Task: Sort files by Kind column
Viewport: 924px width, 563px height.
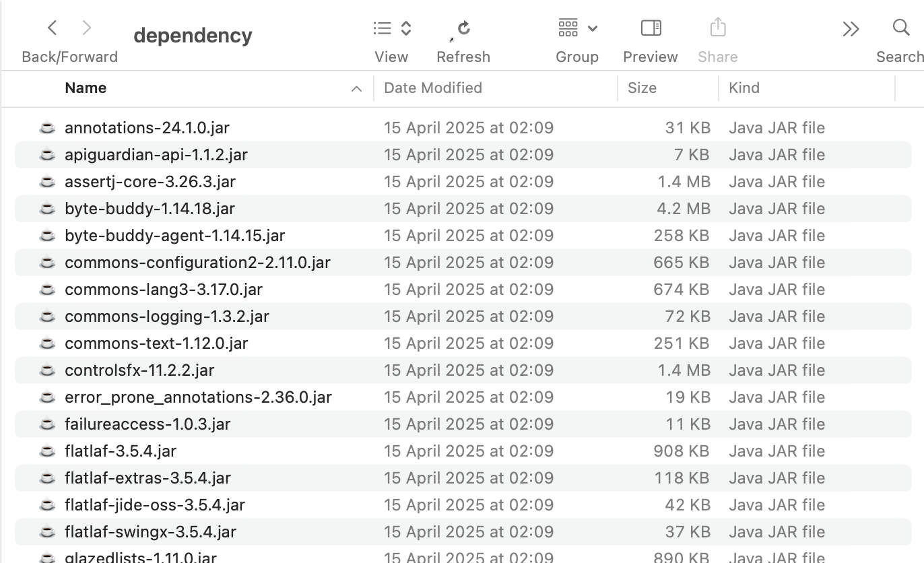Action: coord(744,88)
